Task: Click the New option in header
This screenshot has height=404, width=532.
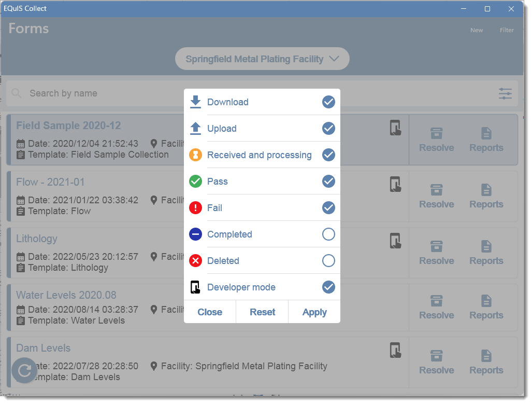Action: click(477, 30)
